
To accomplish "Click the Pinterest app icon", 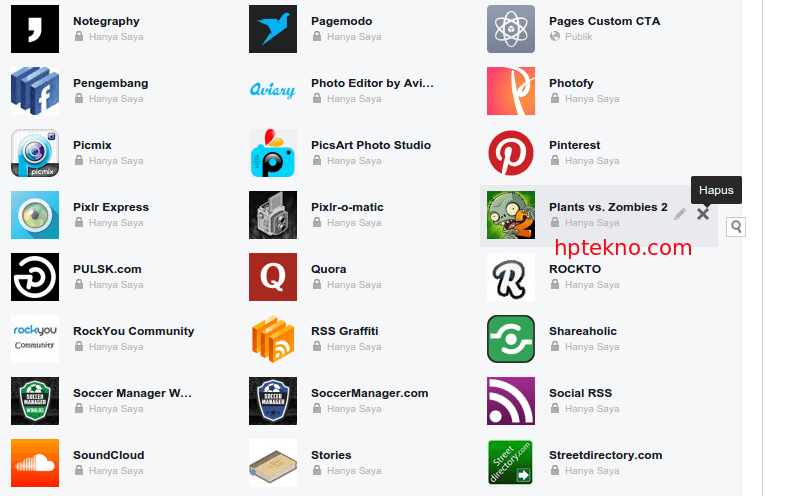I will click(x=511, y=153).
